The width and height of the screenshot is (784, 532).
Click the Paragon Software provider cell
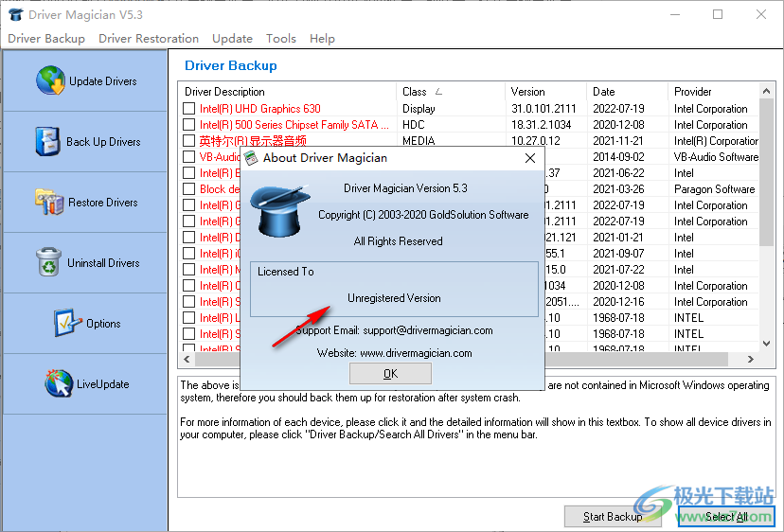[715, 189]
